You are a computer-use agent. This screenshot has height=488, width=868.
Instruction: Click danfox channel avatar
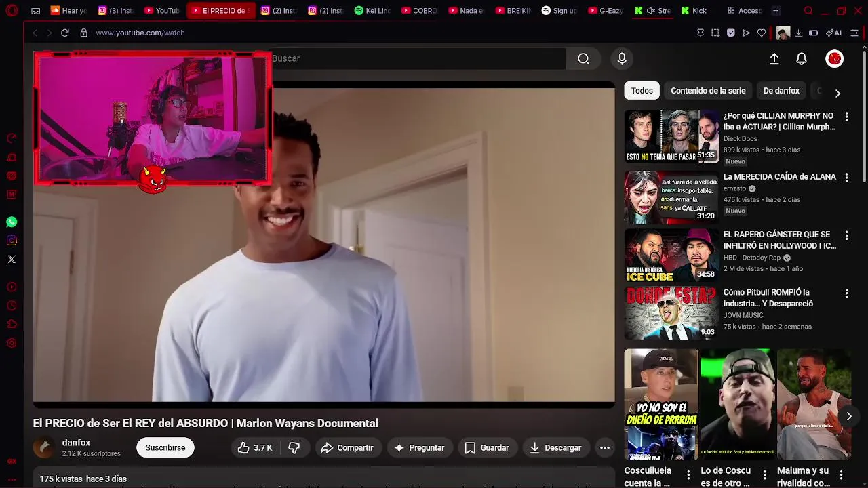[x=44, y=447]
